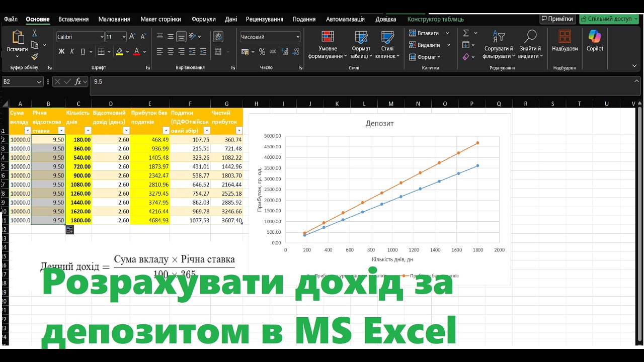644x362 pixels.
Task: Click the Примітки comments button
Action: pos(557,19)
